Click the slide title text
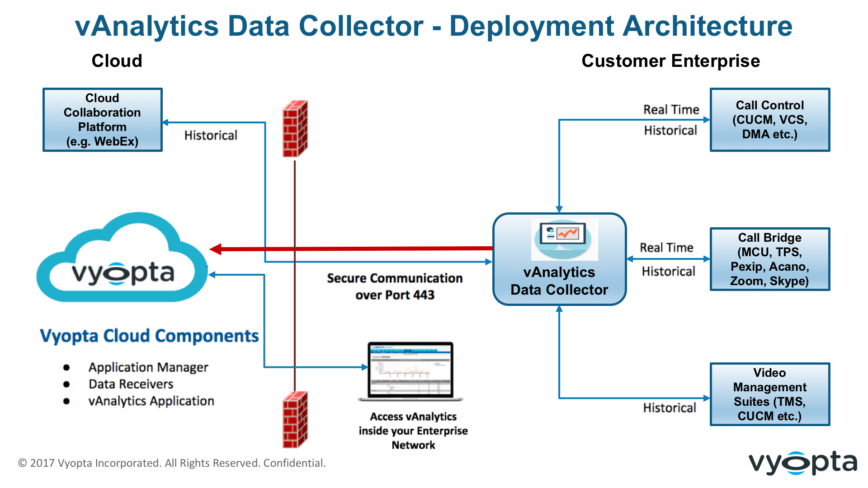The width and height of the screenshot is (868, 488). point(434,26)
